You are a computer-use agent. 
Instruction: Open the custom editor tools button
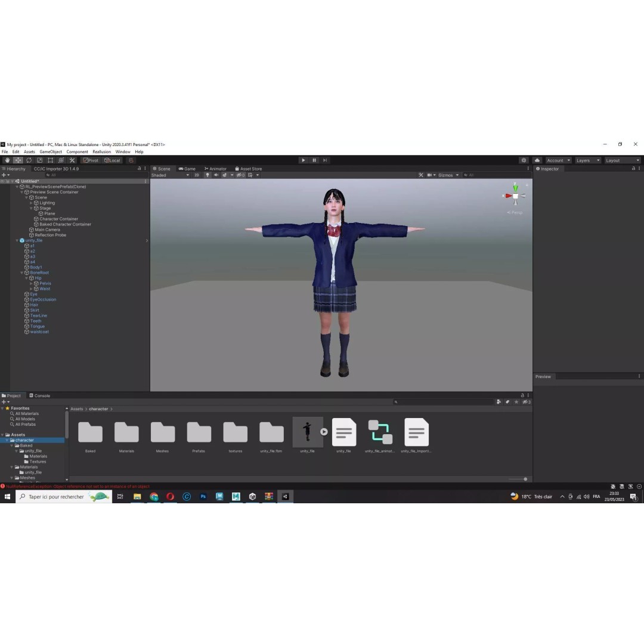(x=72, y=160)
